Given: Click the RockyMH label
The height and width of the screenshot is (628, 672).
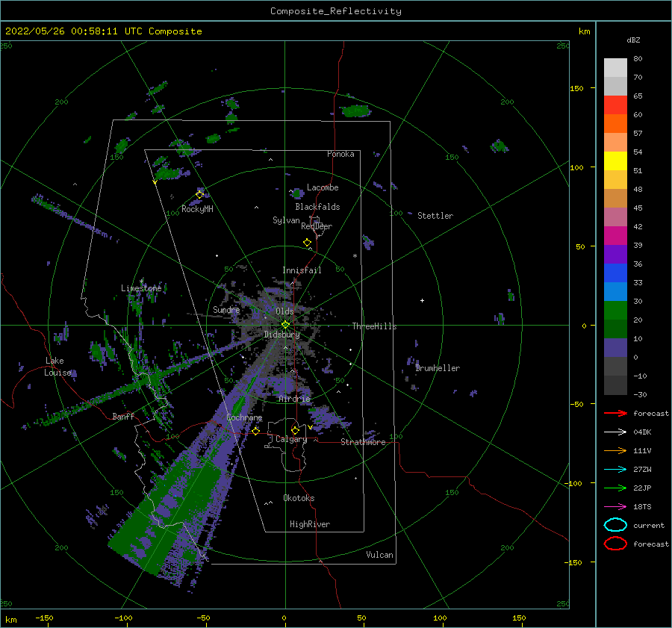Looking at the screenshot, I should click(197, 209).
